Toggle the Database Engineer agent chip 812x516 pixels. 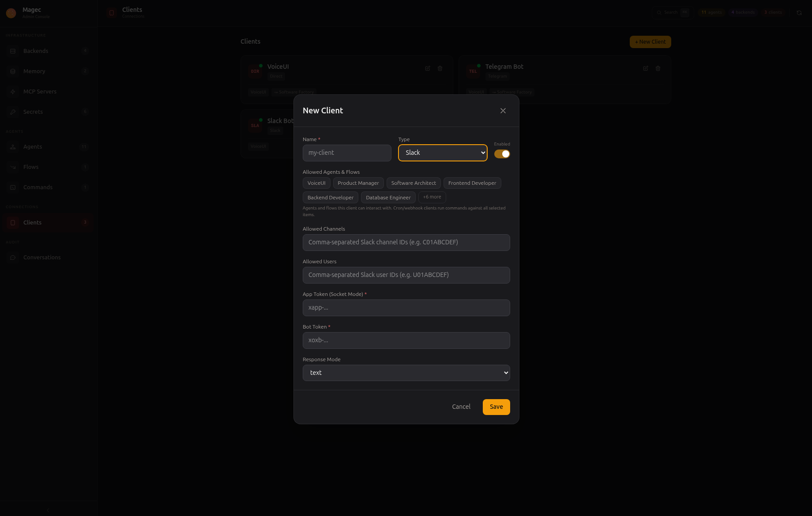coord(388,198)
